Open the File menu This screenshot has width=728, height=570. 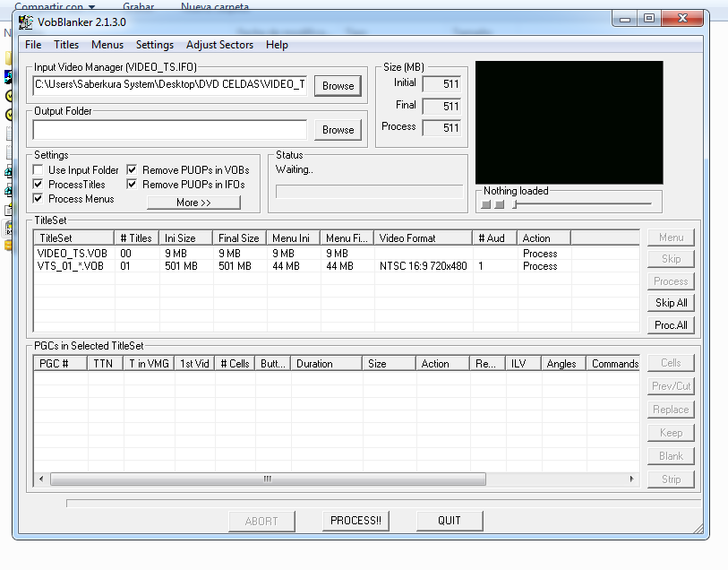33,45
